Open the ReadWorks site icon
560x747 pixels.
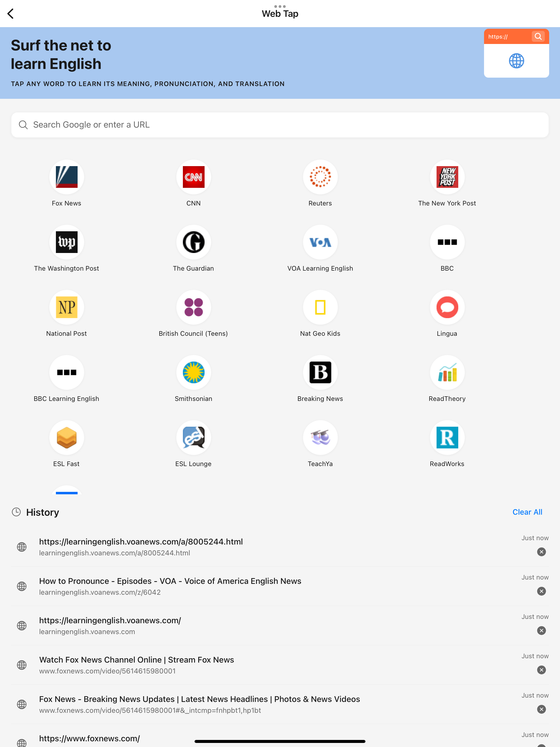447,438
